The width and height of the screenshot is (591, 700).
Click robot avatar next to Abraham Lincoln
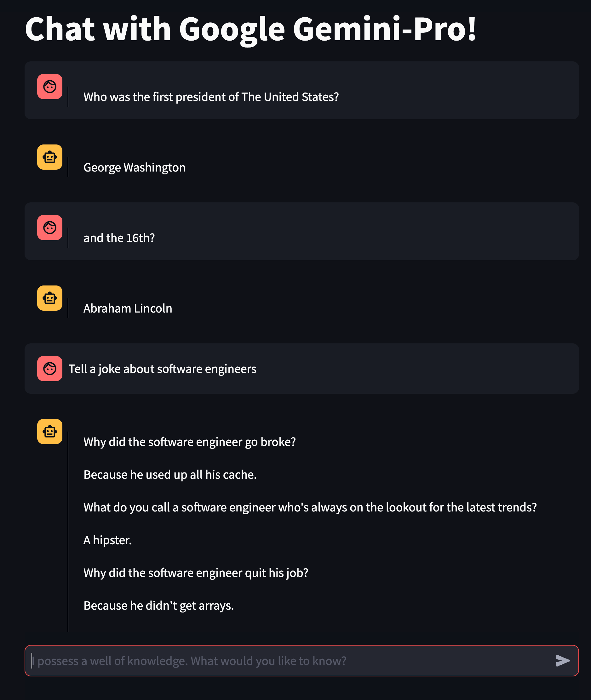[x=49, y=298]
